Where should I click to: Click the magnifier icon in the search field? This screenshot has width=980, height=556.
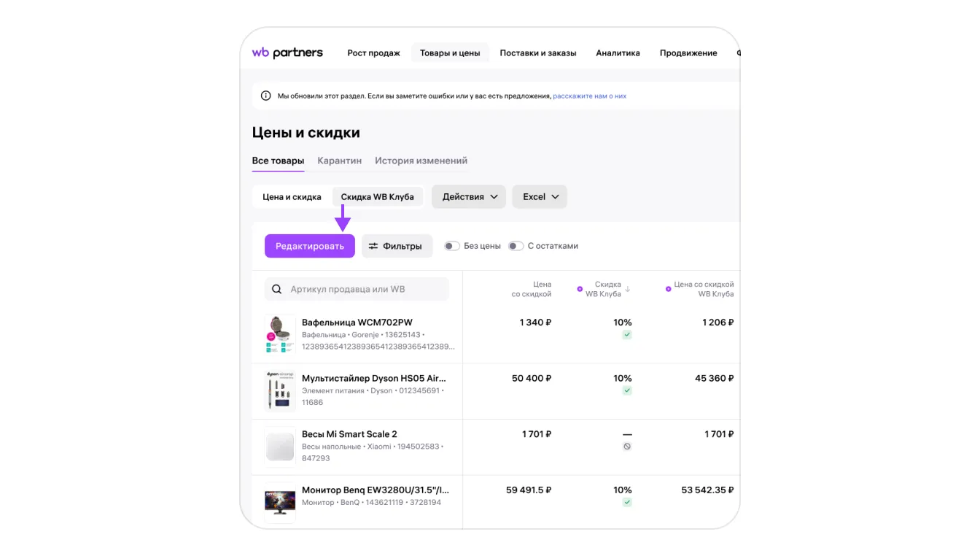(x=277, y=289)
